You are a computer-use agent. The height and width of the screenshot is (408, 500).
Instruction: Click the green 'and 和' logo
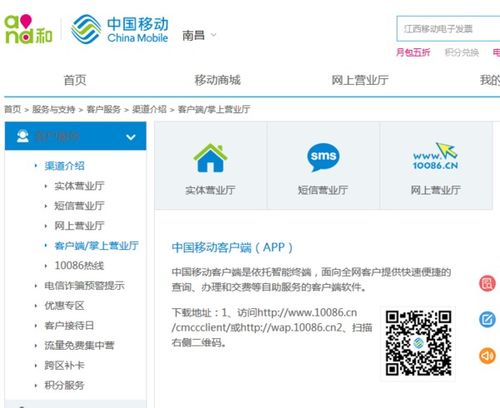28,29
